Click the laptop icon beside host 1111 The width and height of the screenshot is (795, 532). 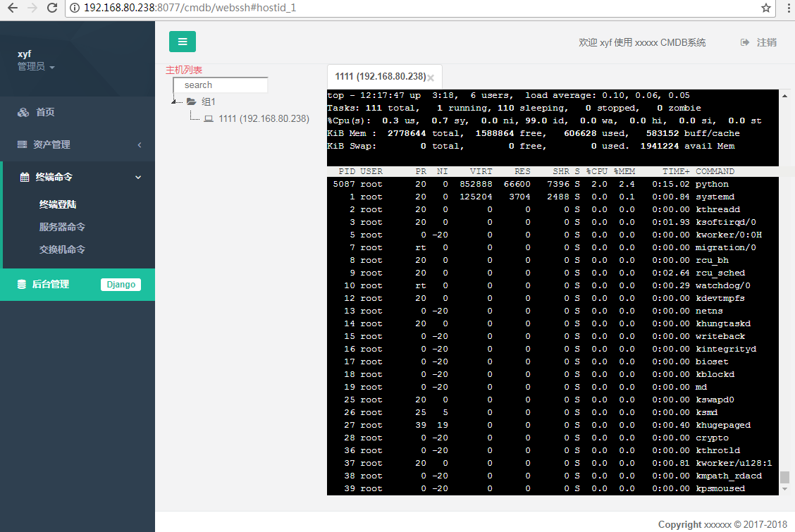209,118
